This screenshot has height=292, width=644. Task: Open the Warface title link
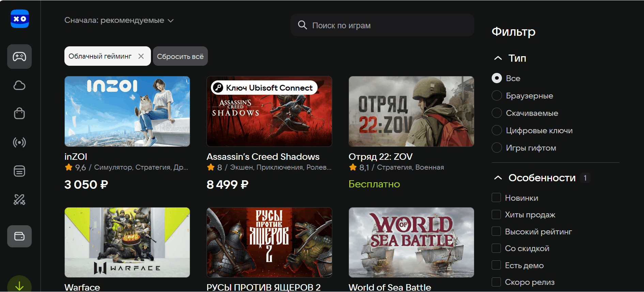click(82, 287)
